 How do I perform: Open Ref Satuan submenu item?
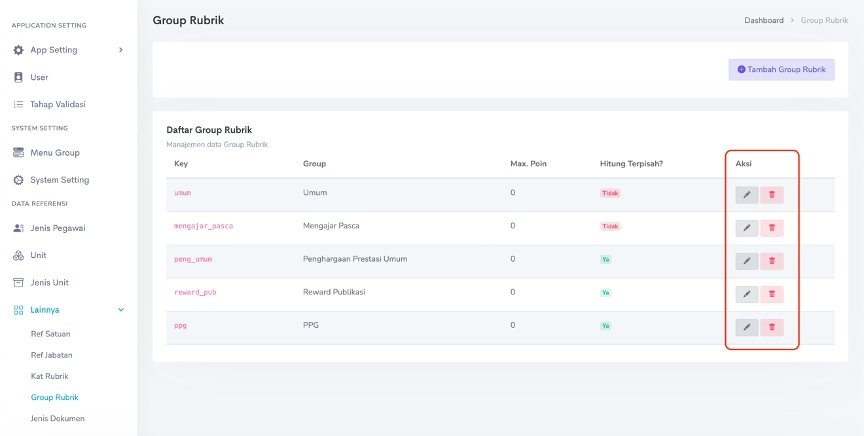(x=51, y=333)
